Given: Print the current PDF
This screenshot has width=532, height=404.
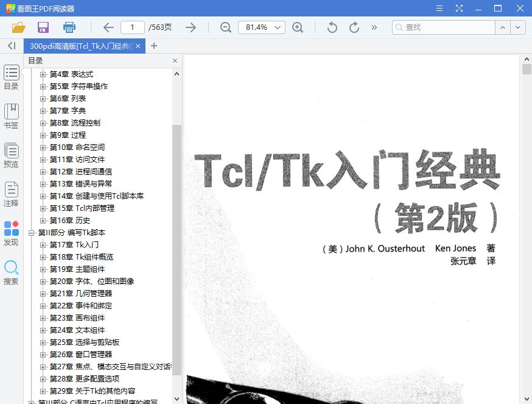Looking at the screenshot, I should point(69,27).
